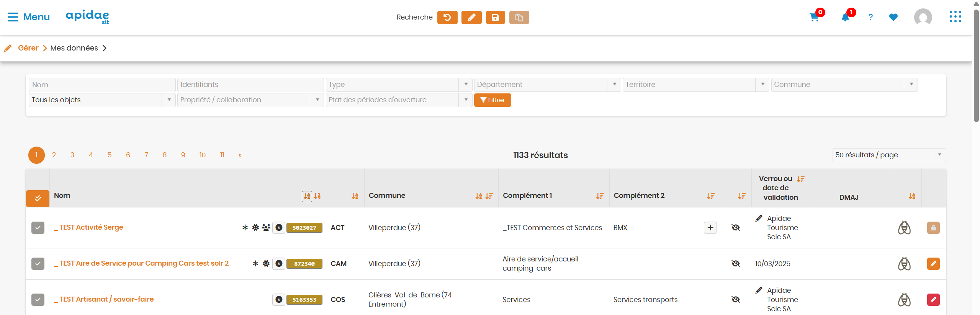
Task: Click info icon on Aire de Service row
Action: [279, 264]
